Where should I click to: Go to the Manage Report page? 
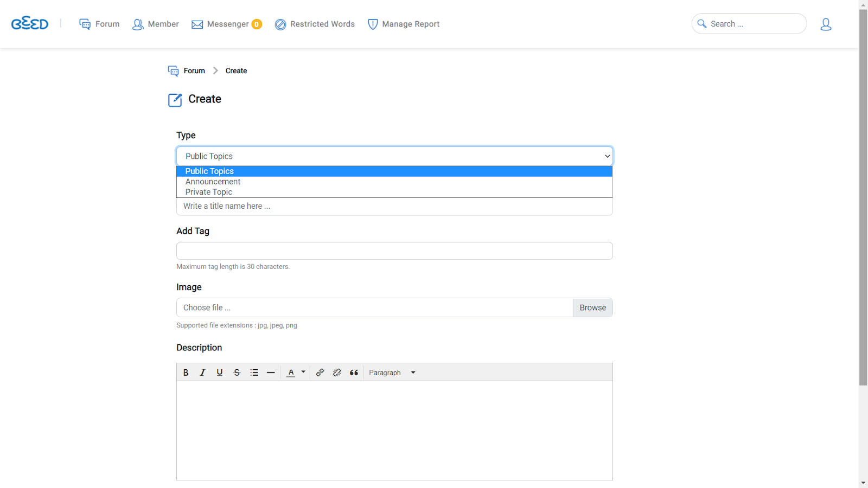click(x=404, y=24)
